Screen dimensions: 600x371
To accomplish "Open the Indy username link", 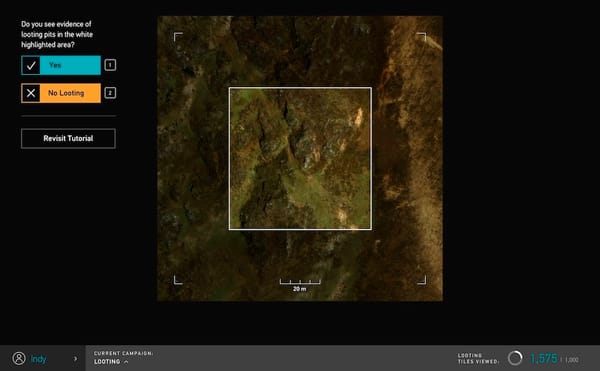I will (38, 359).
